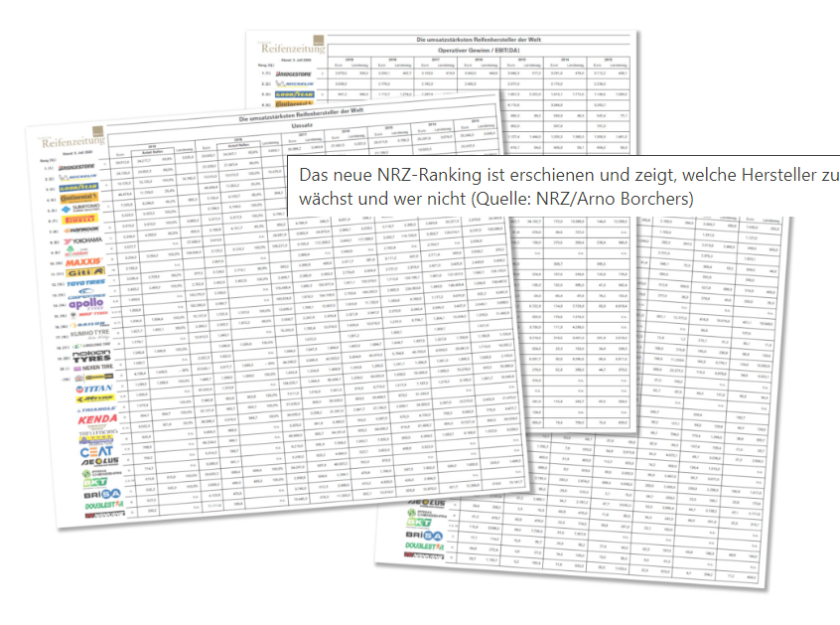Click the Goodyear logo on the Umsatz sheet
The width and height of the screenshot is (840, 625).
click(x=78, y=187)
